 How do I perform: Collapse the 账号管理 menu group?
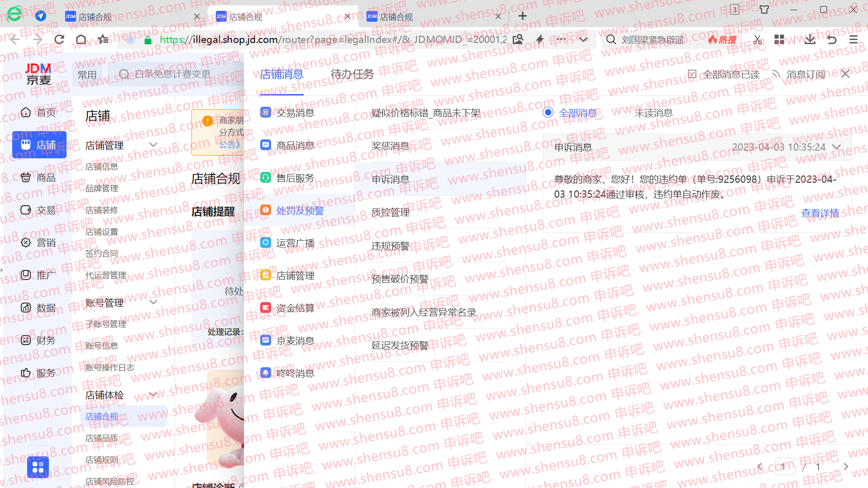153,302
